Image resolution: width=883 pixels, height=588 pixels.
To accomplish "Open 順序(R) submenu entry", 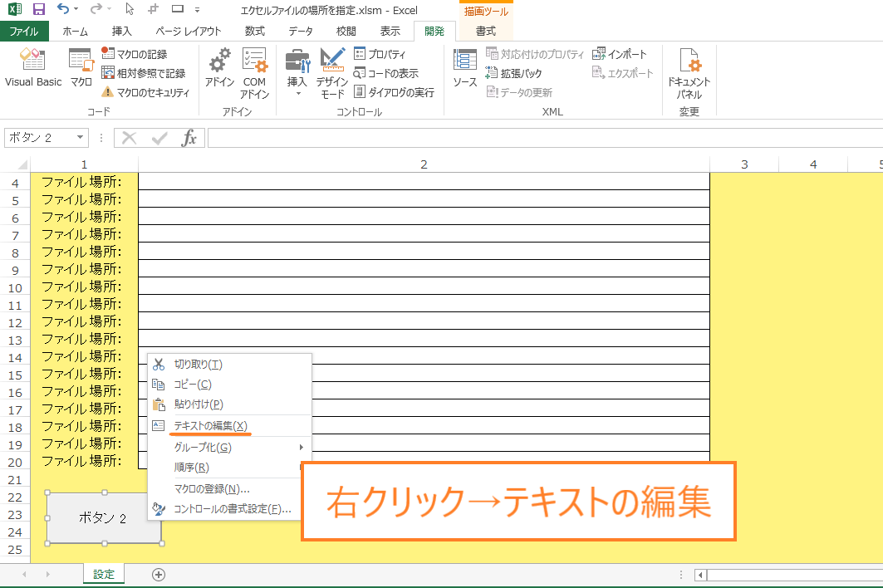I will [x=225, y=468].
